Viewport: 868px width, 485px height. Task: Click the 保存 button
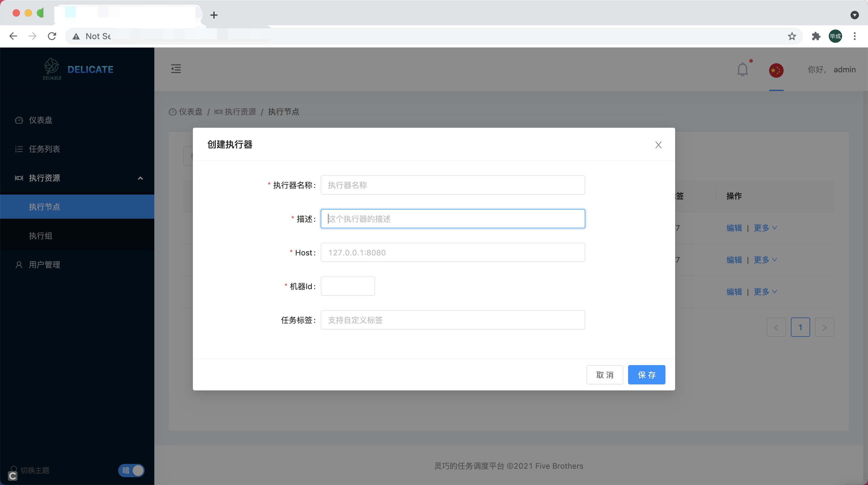pos(646,374)
